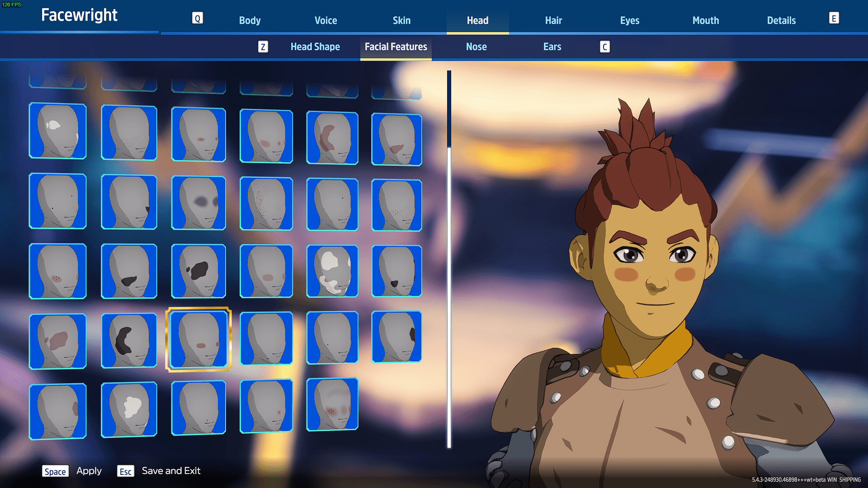
Task: Apply the selected facial feature
Action: point(72,471)
